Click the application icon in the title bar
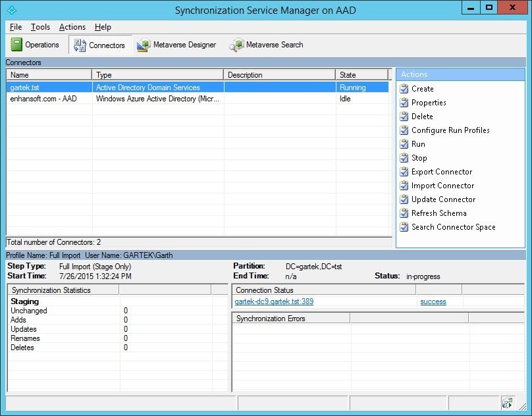Image resolution: width=532 pixels, height=416 pixels. (x=12, y=10)
